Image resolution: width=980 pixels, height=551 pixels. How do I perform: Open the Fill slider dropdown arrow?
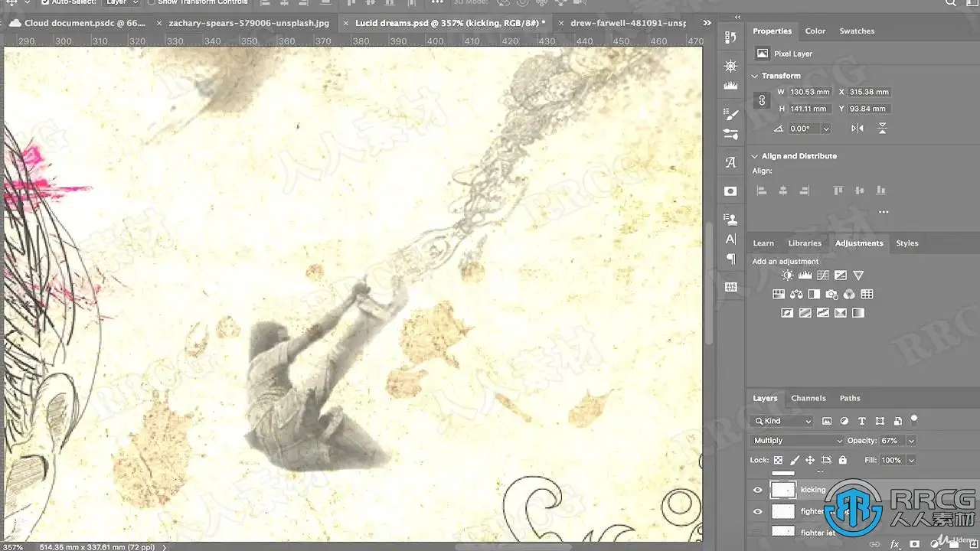pyautogui.click(x=911, y=460)
